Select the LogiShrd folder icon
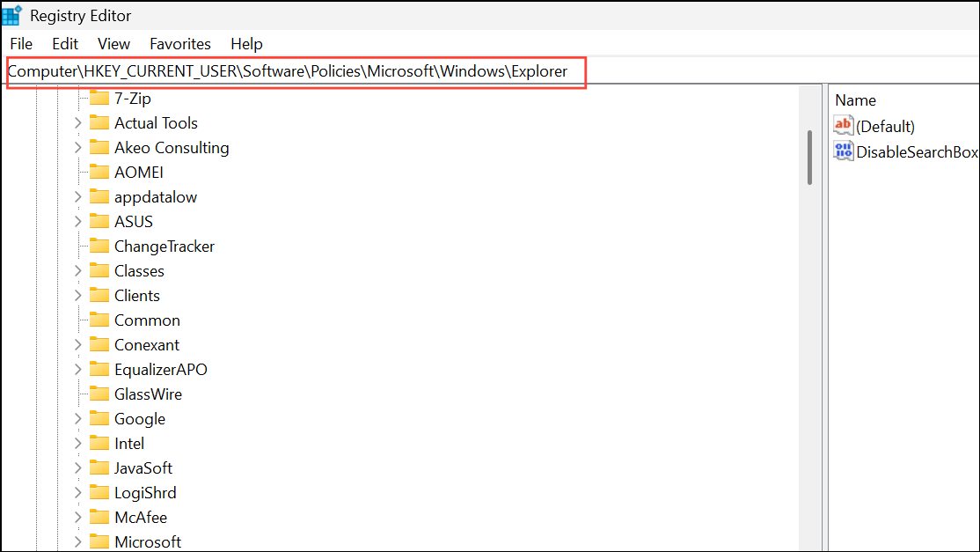Viewport: 980px width, 552px height. coord(99,493)
